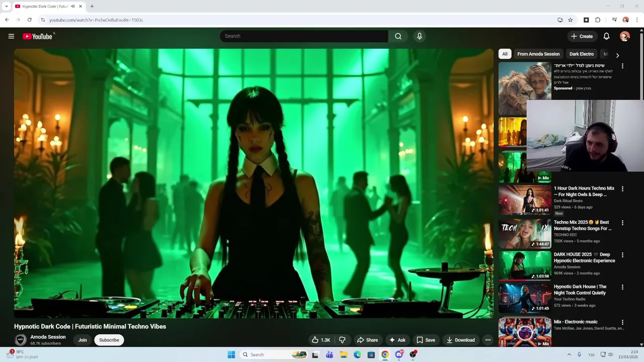This screenshot has width=644, height=362.
Task: Go to YouTube home via logo
Action: point(38,36)
